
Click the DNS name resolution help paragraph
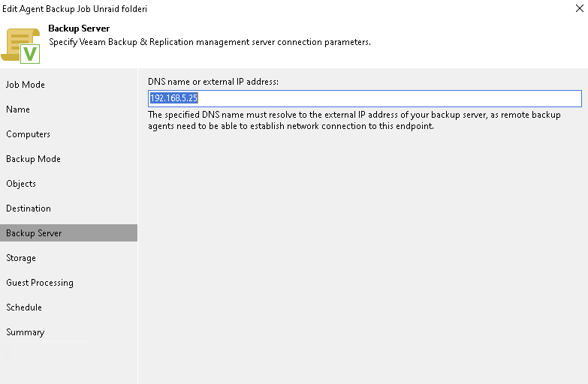354,120
